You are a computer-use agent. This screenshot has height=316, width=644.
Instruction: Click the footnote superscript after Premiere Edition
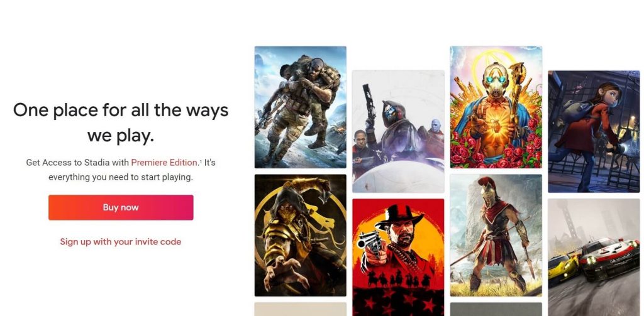point(201,161)
